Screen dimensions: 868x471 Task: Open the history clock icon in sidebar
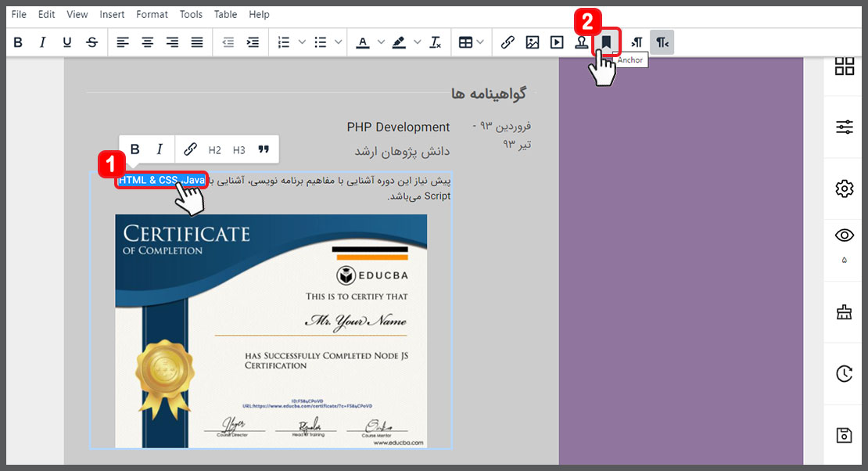pyautogui.click(x=844, y=374)
